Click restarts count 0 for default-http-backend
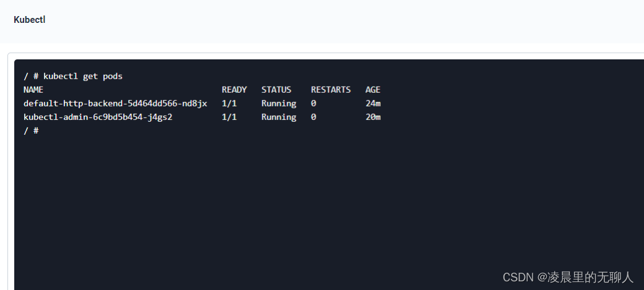 313,104
